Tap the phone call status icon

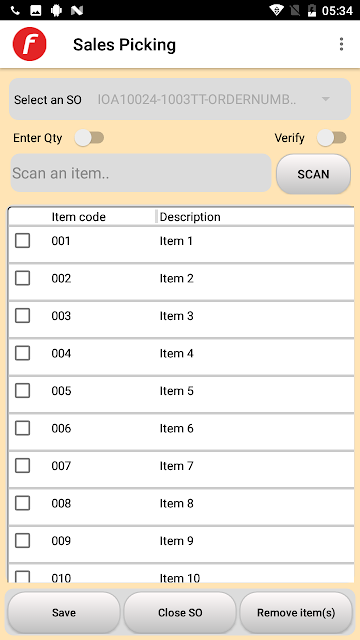tap(16, 11)
